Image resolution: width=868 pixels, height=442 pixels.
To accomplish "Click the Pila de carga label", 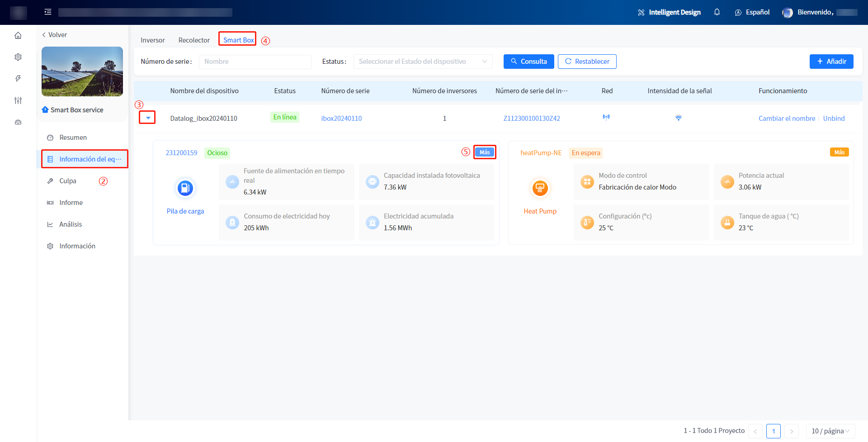I will point(185,211).
